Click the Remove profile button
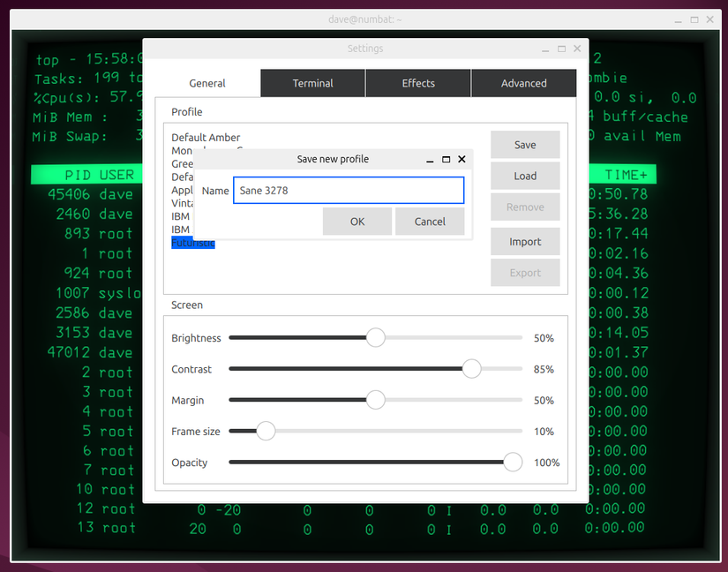The width and height of the screenshot is (728, 572). pyautogui.click(x=525, y=207)
